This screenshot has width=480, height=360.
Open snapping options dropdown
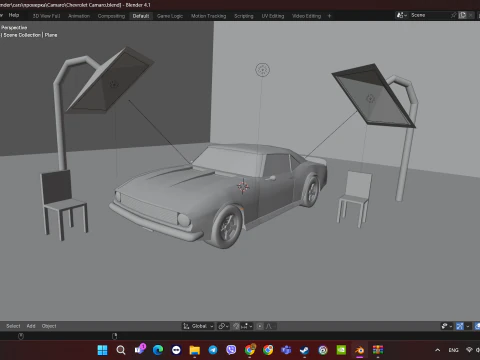247,326
